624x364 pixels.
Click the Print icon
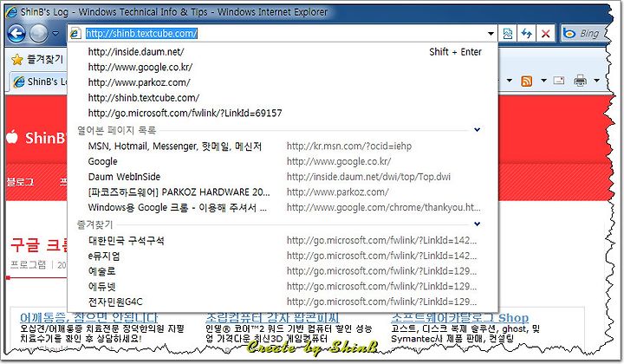coord(580,81)
